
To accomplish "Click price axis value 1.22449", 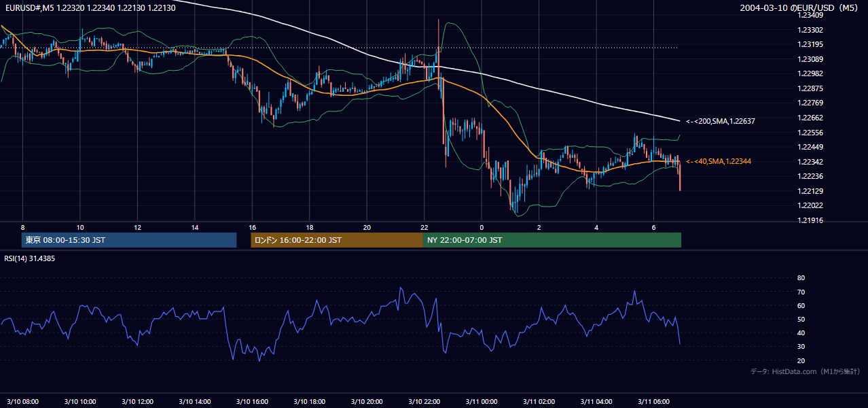I will 809,147.
